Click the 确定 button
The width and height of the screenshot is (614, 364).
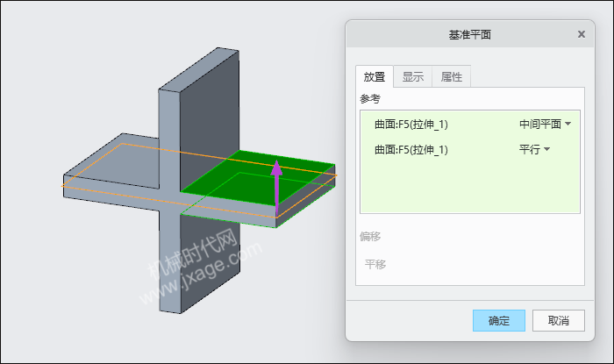point(499,320)
